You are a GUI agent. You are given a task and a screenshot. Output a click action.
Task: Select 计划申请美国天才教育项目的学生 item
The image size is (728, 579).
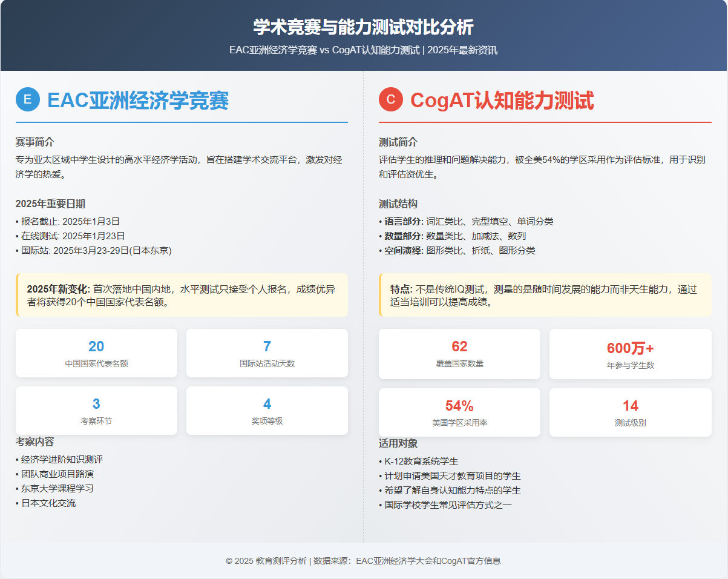(x=450, y=476)
